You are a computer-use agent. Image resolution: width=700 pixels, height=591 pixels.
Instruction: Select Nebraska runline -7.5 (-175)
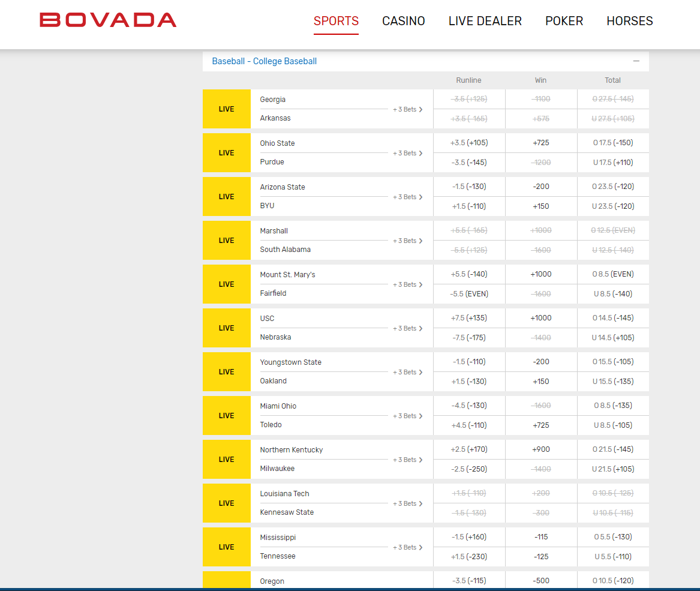[x=469, y=338]
